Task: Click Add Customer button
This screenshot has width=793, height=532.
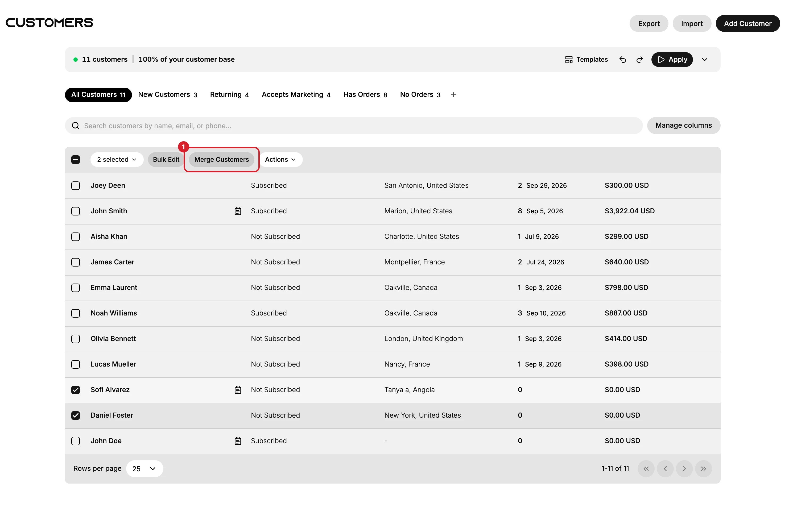Action: [x=747, y=23]
